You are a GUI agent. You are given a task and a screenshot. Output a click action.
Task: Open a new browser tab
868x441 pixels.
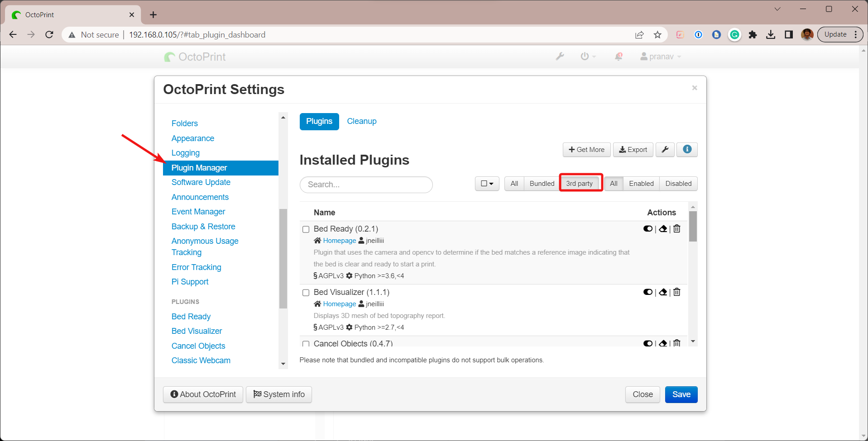point(153,15)
